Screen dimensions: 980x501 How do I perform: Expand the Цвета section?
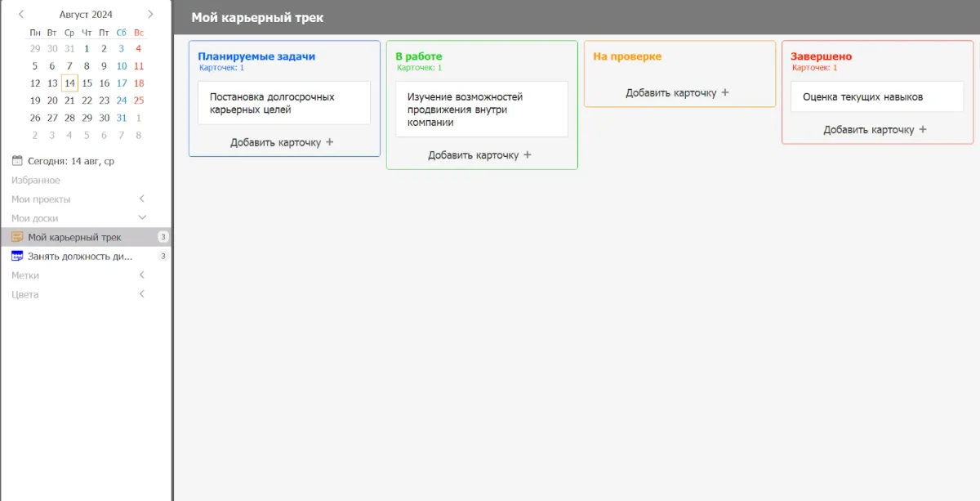142,294
